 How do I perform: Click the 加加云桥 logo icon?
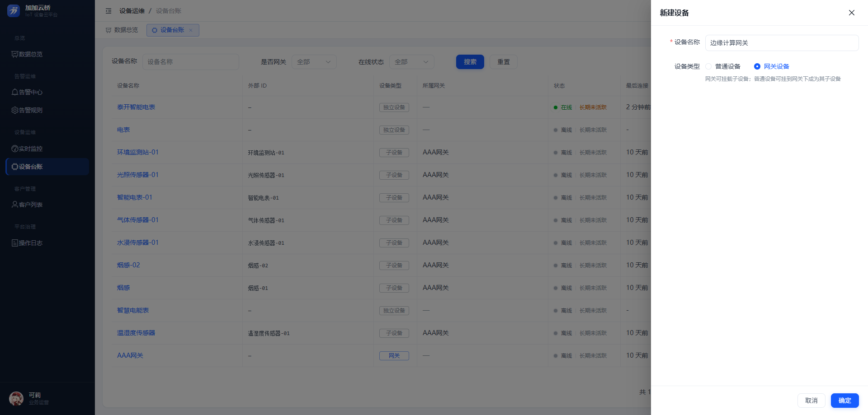[14, 11]
